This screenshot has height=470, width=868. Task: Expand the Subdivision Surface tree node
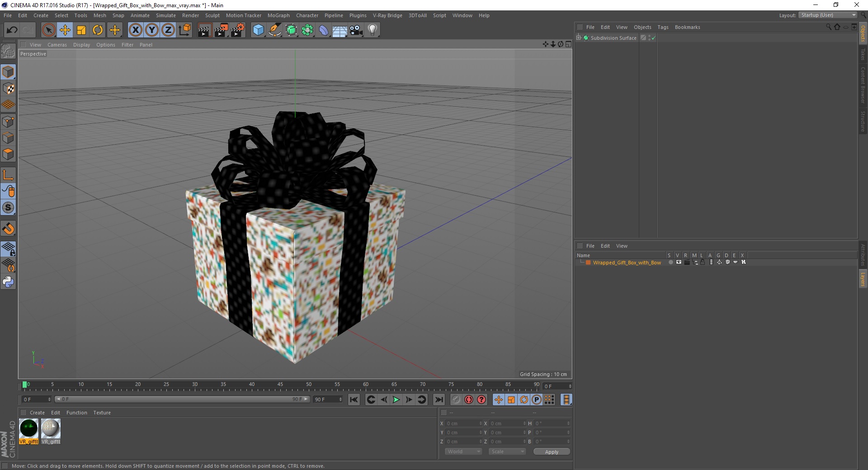579,38
